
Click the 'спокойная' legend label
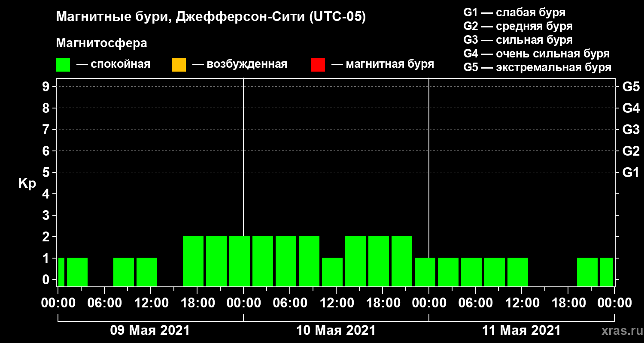pos(120,65)
